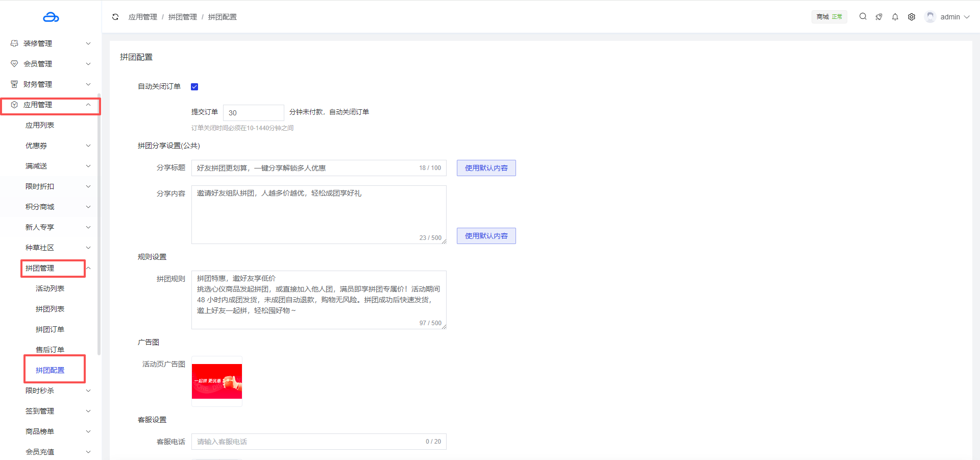Go to 拼团订单 menu item
The width and height of the screenshot is (980, 460).
pos(50,329)
